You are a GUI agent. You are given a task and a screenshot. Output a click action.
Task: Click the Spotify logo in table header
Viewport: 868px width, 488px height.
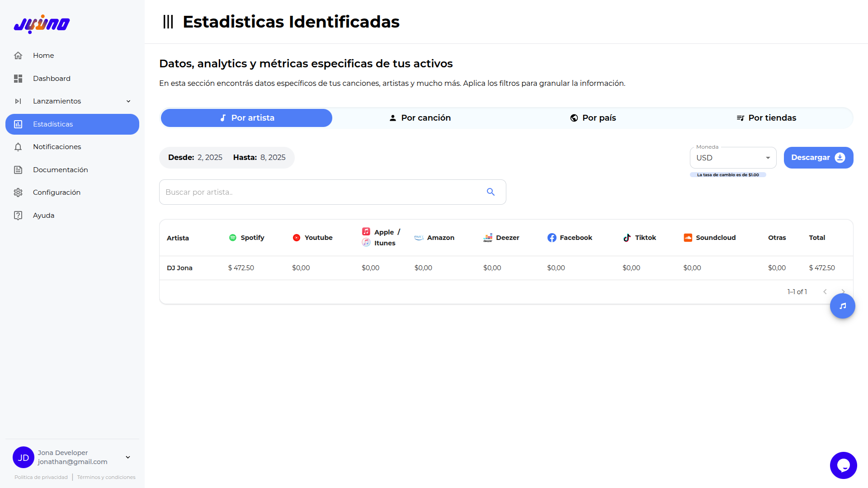233,238
